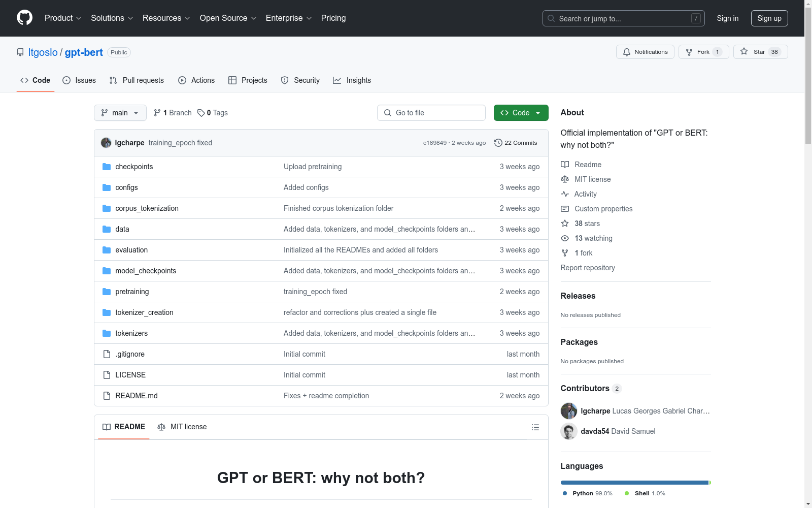The width and height of the screenshot is (812, 508).
Task: Click the tokenizer_creation folder icon
Action: coord(107,312)
